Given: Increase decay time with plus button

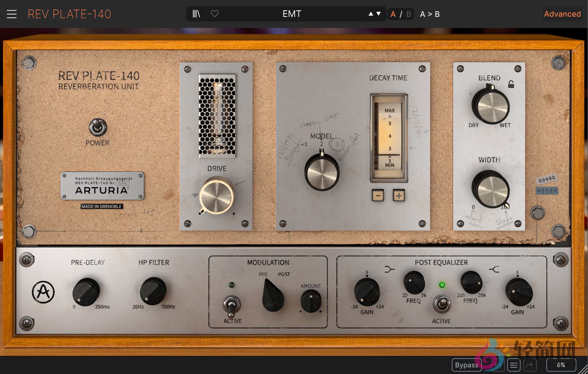Looking at the screenshot, I should point(399,196).
